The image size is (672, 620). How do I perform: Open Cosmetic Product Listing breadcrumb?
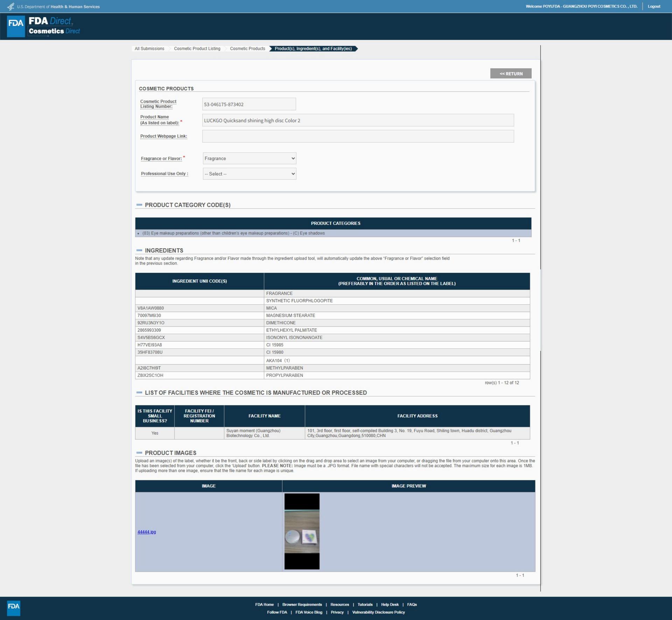tap(197, 49)
